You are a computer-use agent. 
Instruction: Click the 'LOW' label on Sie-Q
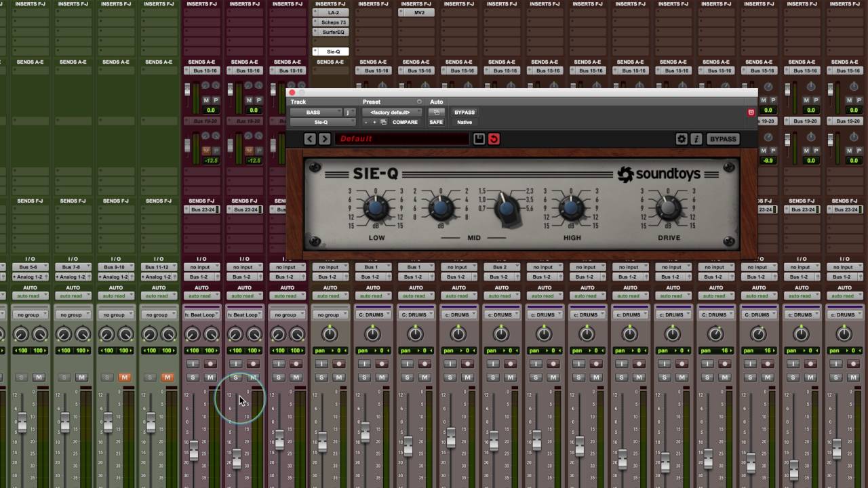(376, 238)
